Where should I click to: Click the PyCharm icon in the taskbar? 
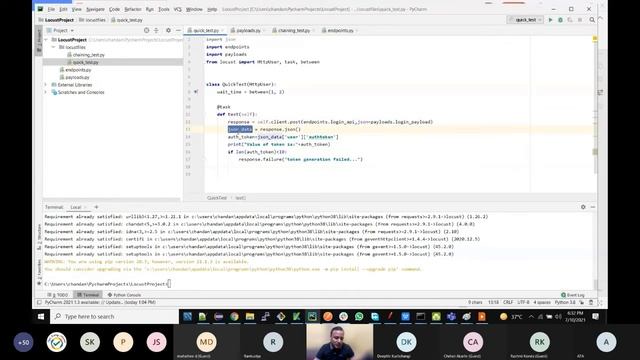tap(312, 316)
